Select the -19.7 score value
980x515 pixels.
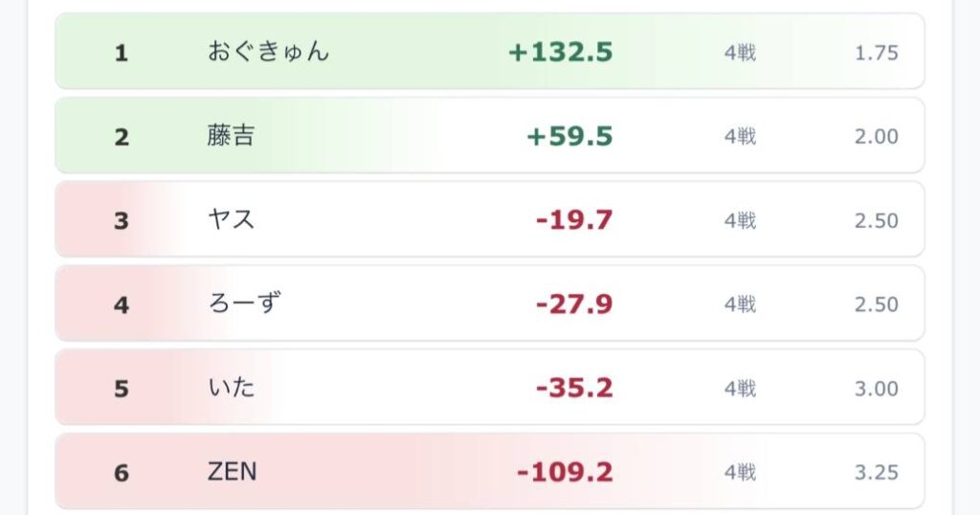coord(574,220)
